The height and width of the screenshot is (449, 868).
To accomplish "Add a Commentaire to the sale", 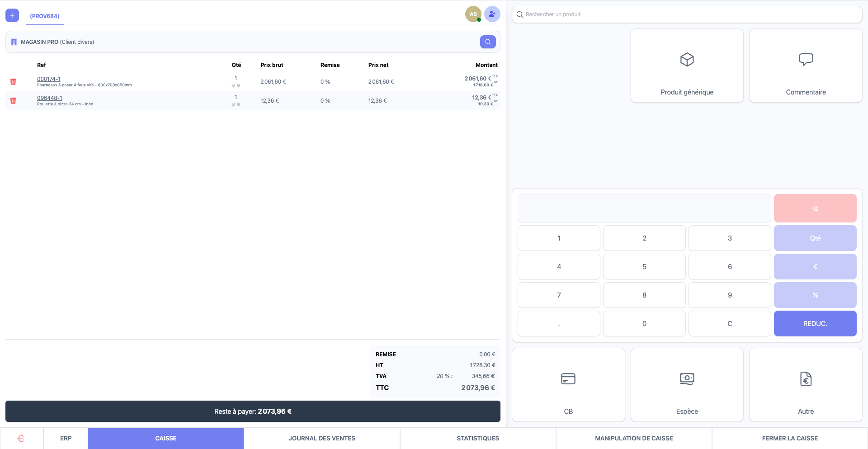I will click(805, 66).
